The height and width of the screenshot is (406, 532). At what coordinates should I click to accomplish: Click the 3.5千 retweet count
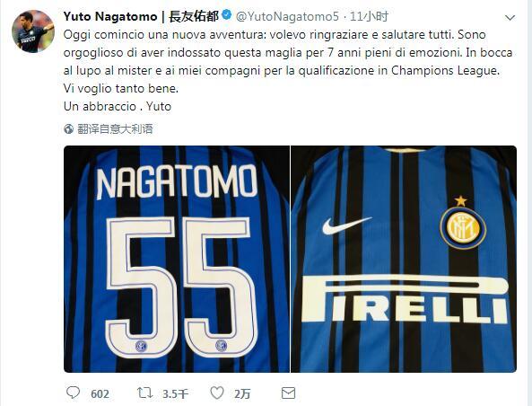click(x=175, y=394)
